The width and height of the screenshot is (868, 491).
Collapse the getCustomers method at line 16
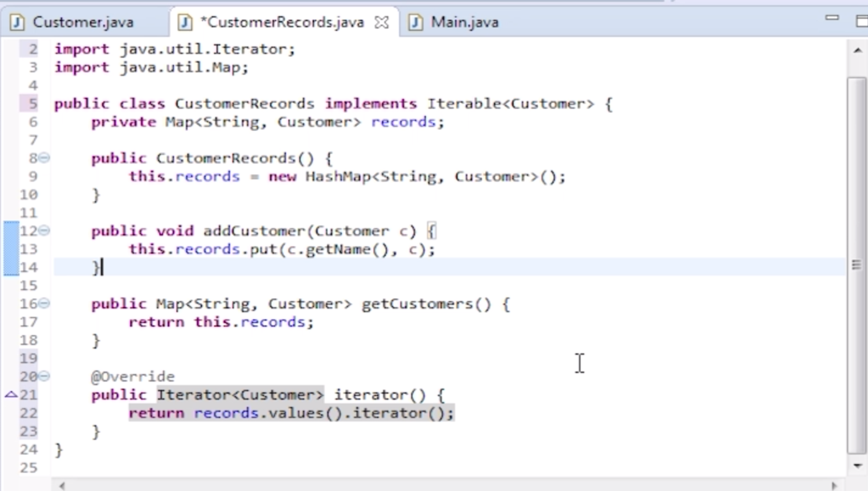(44, 303)
